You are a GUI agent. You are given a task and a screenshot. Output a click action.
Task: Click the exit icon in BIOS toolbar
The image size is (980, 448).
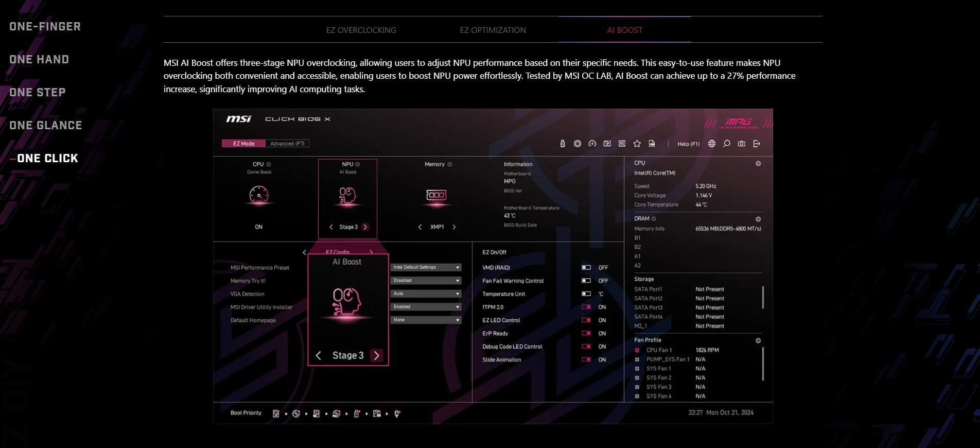[756, 144]
